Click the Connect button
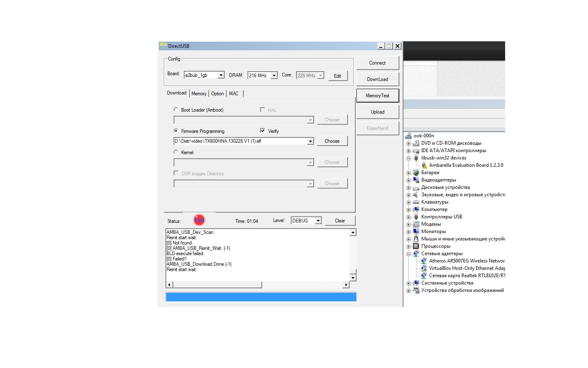This screenshot has width=588, height=368. (x=377, y=63)
